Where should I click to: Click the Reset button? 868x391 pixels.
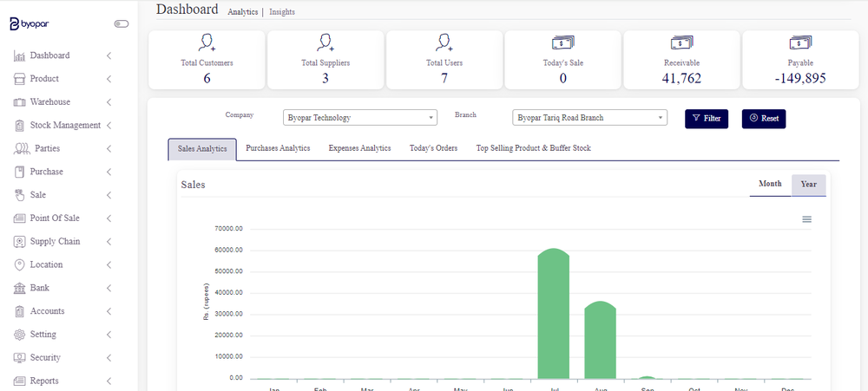[764, 119]
